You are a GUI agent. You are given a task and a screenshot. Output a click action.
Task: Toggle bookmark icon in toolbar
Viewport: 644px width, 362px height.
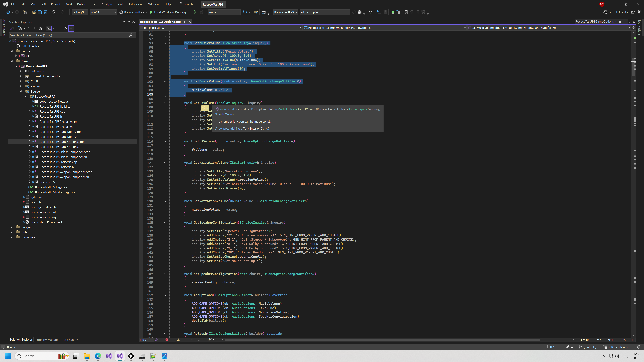tap(406, 12)
